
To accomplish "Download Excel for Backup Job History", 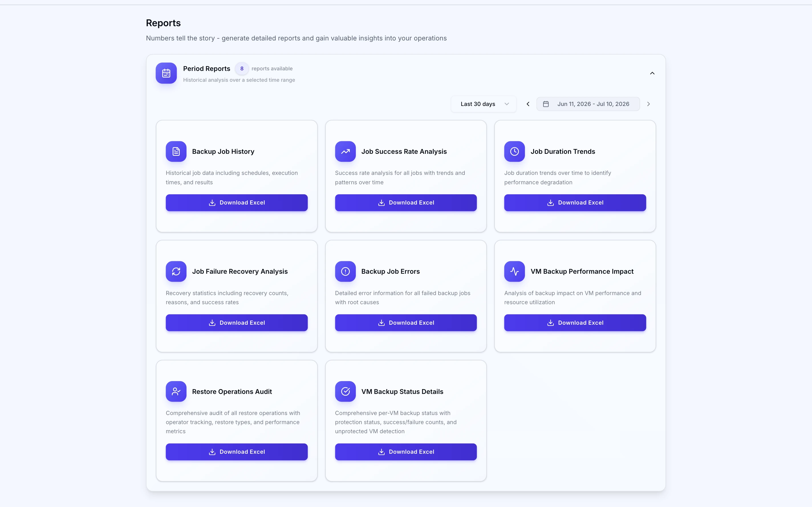I will (237, 203).
